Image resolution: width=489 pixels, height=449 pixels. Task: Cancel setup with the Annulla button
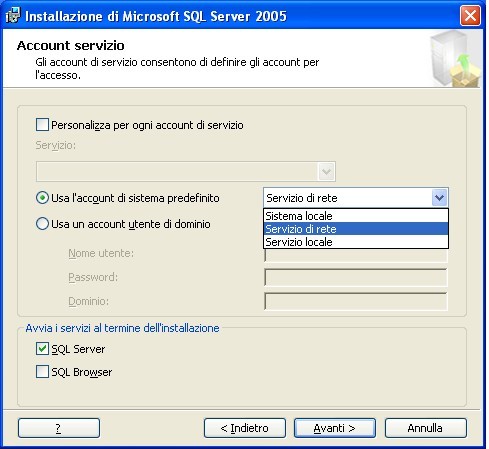point(426,428)
